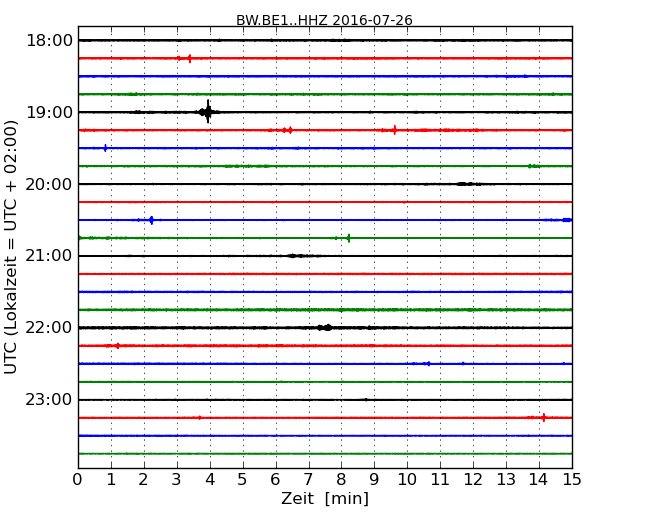Click the x-axis tick label 4

point(210,479)
